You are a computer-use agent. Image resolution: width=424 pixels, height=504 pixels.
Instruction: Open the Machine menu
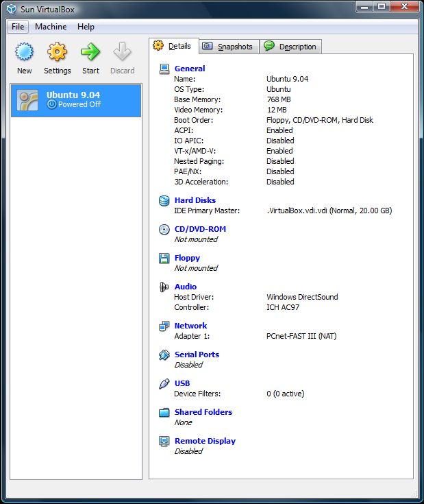click(x=51, y=27)
